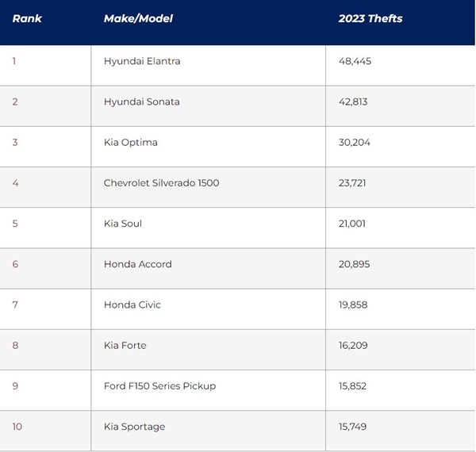Click the 42,813 thefts value

click(x=353, y=102)
